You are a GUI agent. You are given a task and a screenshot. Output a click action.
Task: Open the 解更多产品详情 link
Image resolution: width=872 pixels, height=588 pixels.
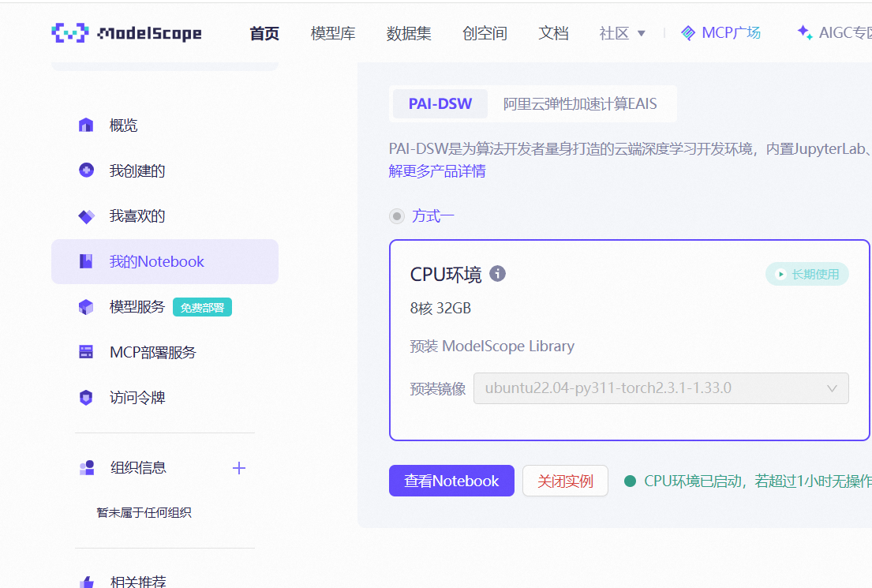pos(437,170)
